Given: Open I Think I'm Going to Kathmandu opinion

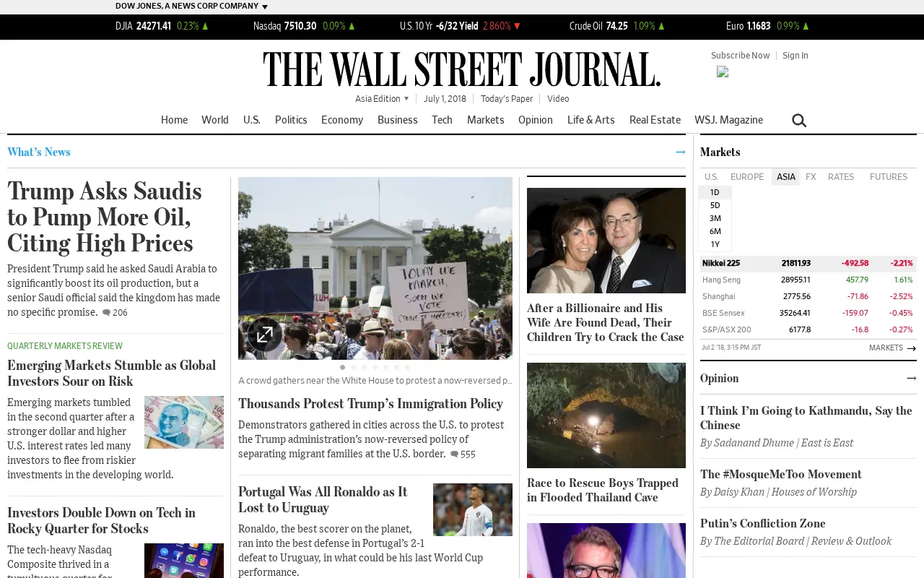Looking at the screenshot, I should click(x=806, y=418).
